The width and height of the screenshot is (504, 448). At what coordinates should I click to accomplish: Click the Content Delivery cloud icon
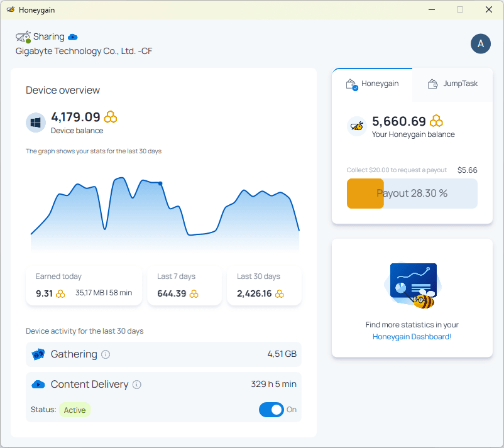click(38, 385)
